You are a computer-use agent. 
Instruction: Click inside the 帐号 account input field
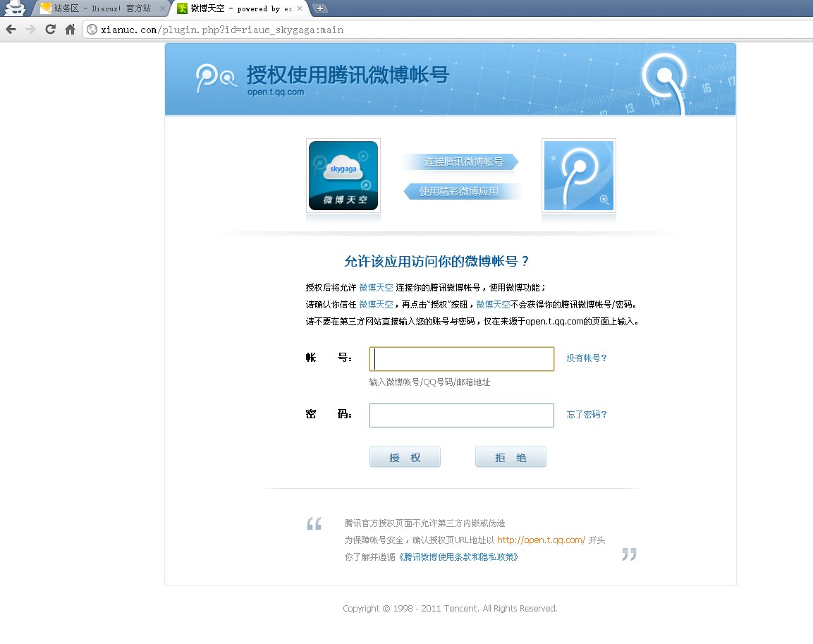coord(461,359)
